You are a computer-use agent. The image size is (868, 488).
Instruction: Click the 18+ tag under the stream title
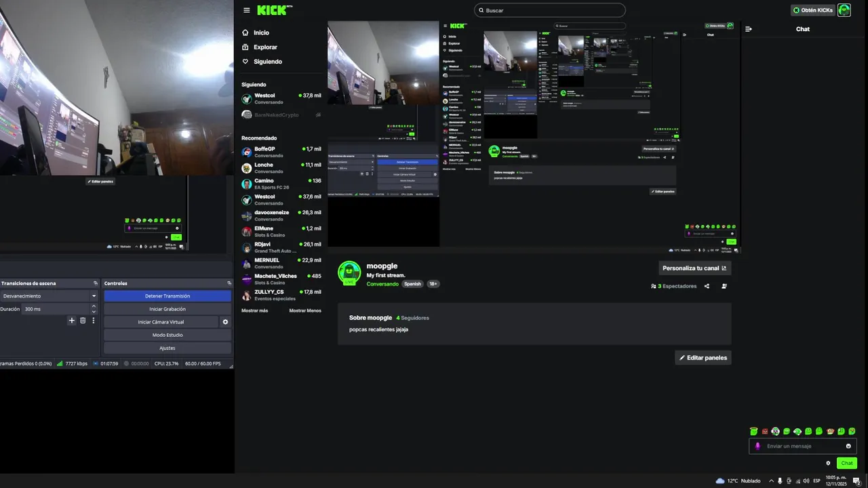click(433, 284)
